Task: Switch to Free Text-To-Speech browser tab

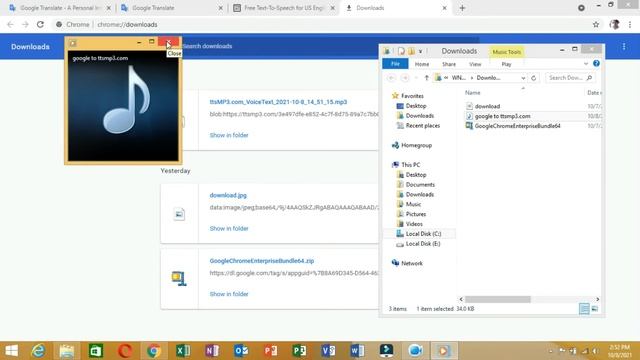Action: [284, 8]
